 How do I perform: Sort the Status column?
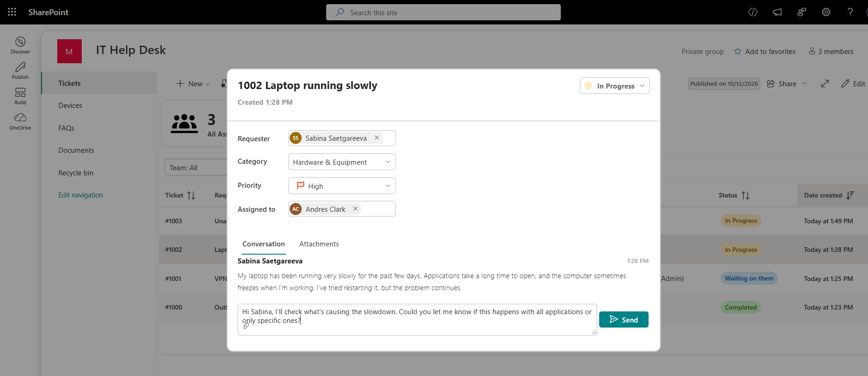(746, 196)
